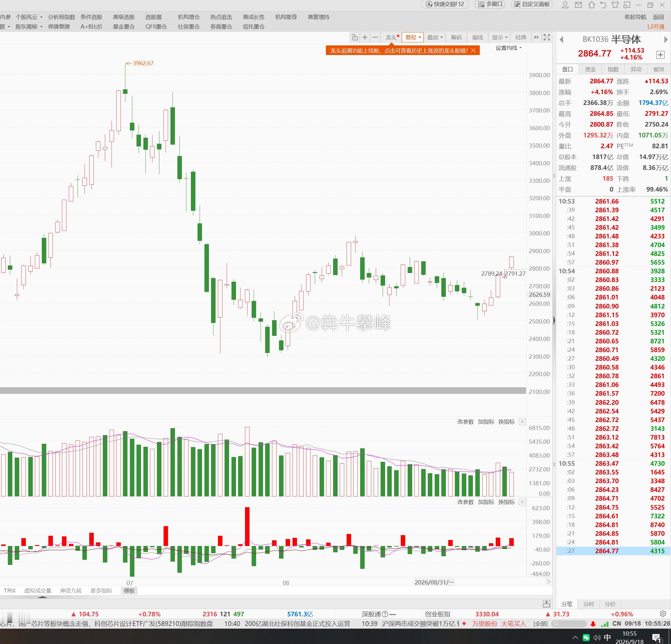
Task: Select the 指数 tab
Action: [x=613, y=69]
